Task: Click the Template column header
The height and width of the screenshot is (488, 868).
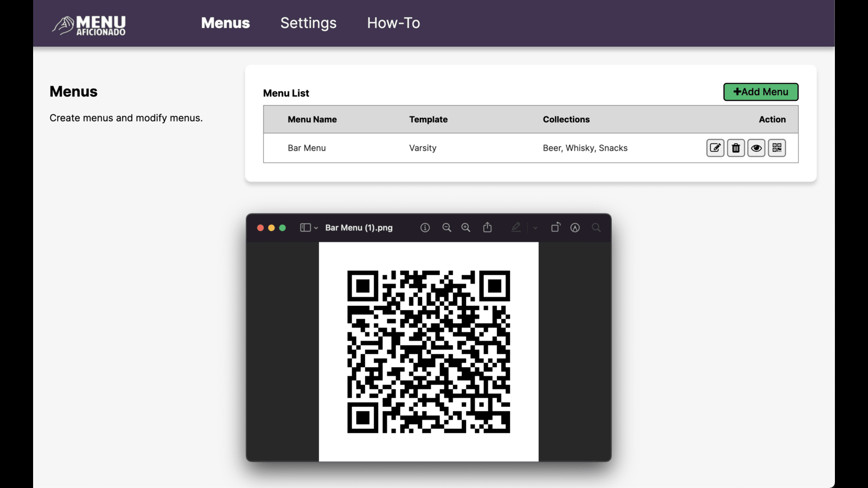Action: (428, 119)
